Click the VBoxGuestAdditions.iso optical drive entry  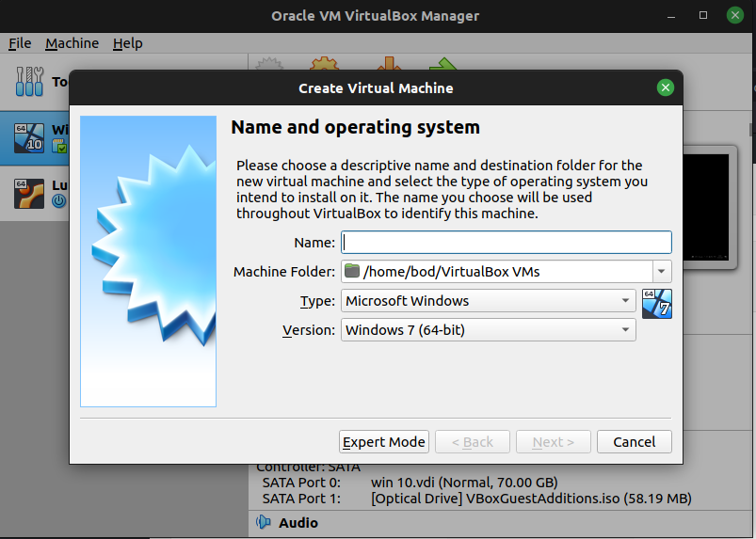pos(531,499)
